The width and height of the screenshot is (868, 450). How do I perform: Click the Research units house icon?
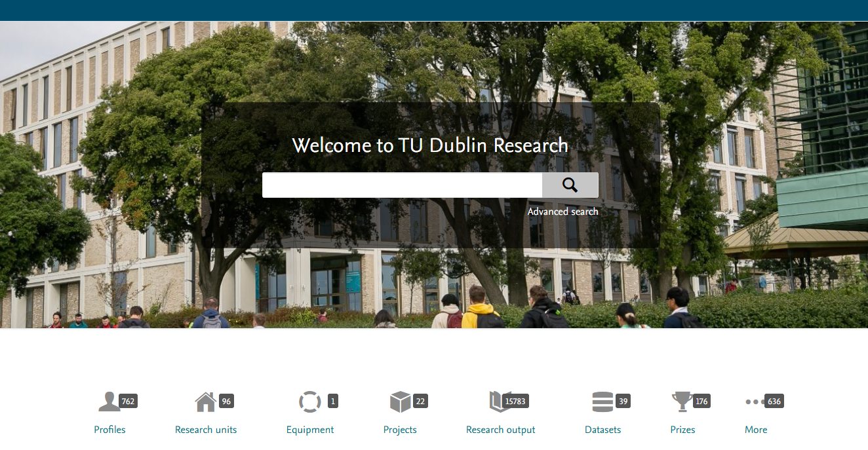pos(206,402)
